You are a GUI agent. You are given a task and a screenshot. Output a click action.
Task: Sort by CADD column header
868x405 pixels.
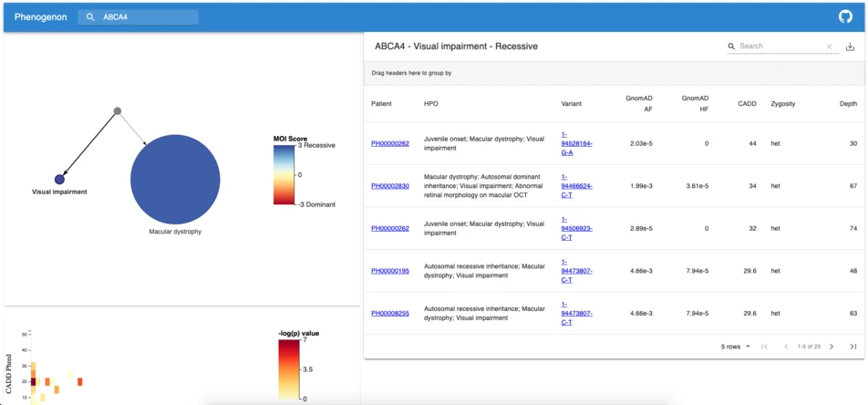pos(748,104)
